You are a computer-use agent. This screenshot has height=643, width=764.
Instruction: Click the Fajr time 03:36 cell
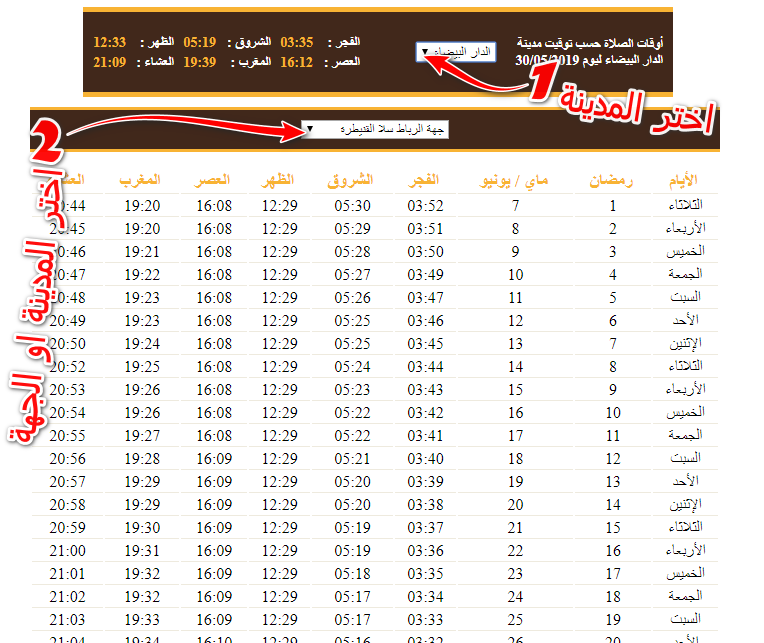pos(425,550)
